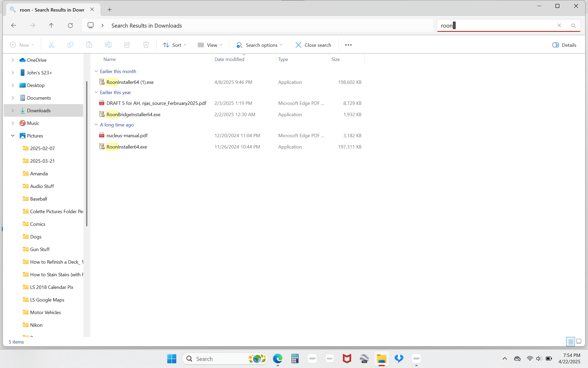
Task: Navigate up one folder level
Action: [x=51, y=25]
